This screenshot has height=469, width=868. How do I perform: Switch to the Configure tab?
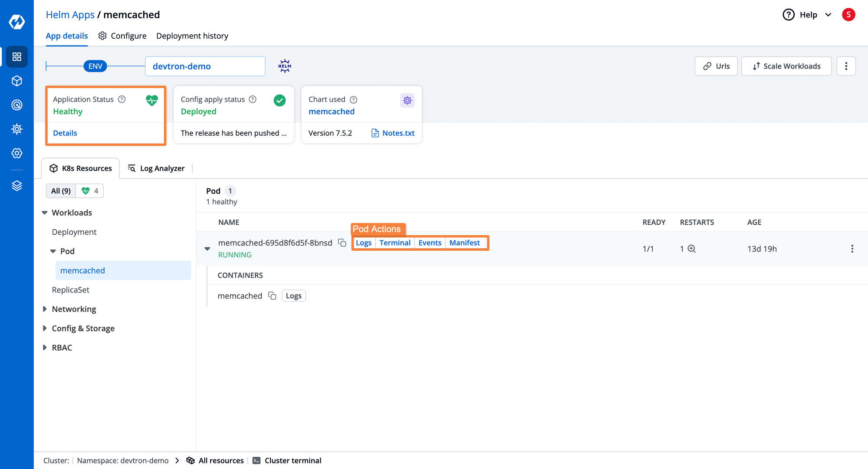click(x=122, y=36)
